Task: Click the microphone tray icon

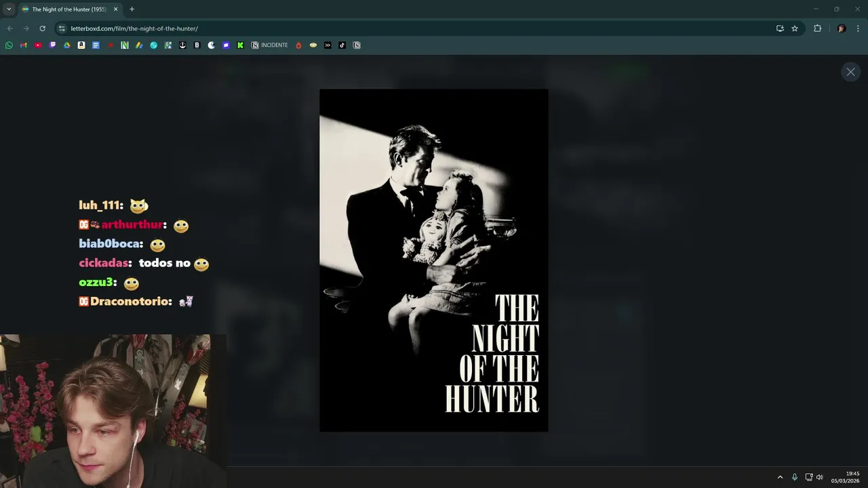Action: click(x=795, y=477)
